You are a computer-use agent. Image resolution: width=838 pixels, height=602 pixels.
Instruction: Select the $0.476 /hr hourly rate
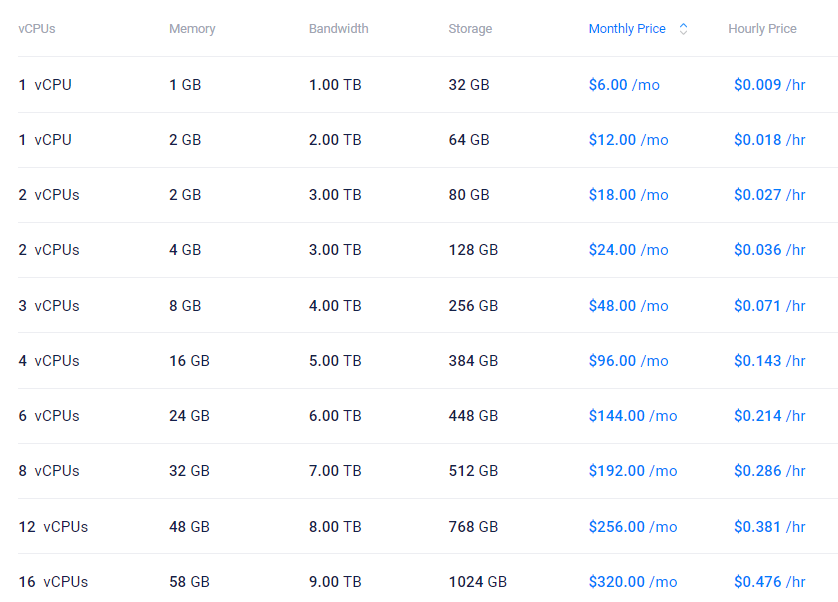click(769, 582)
